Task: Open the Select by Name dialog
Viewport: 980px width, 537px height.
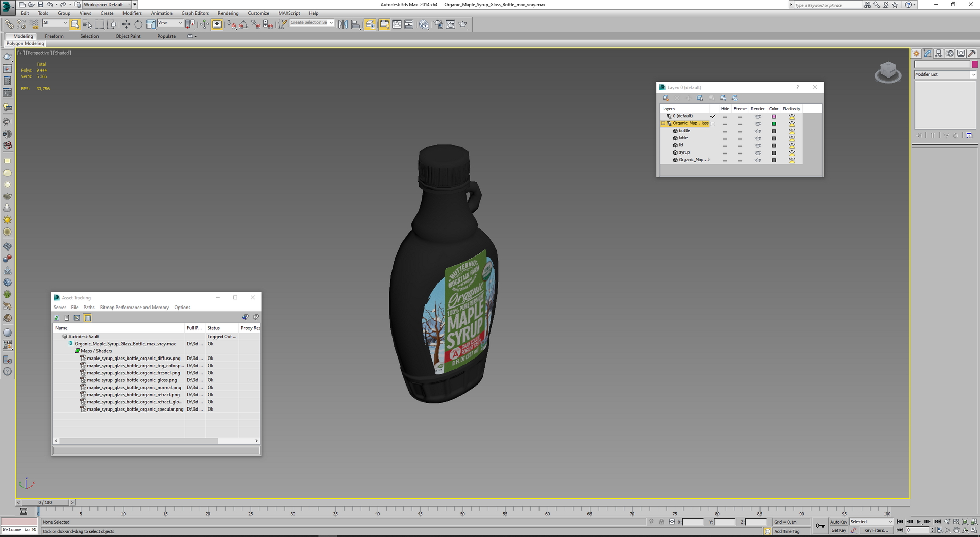Action: click(87, 24)
